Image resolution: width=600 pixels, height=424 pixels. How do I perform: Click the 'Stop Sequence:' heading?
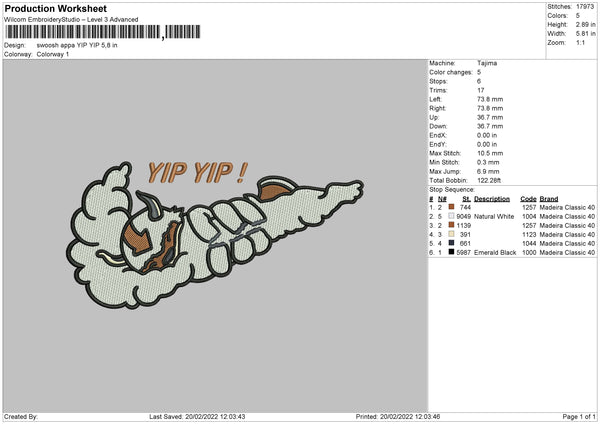click(x=452, y=190)
